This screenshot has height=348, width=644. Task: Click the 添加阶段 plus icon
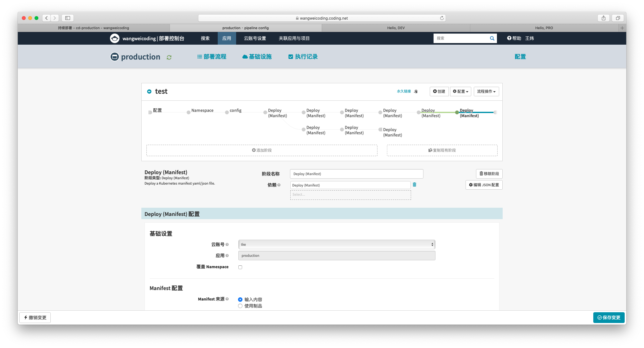tap(254, 150)
